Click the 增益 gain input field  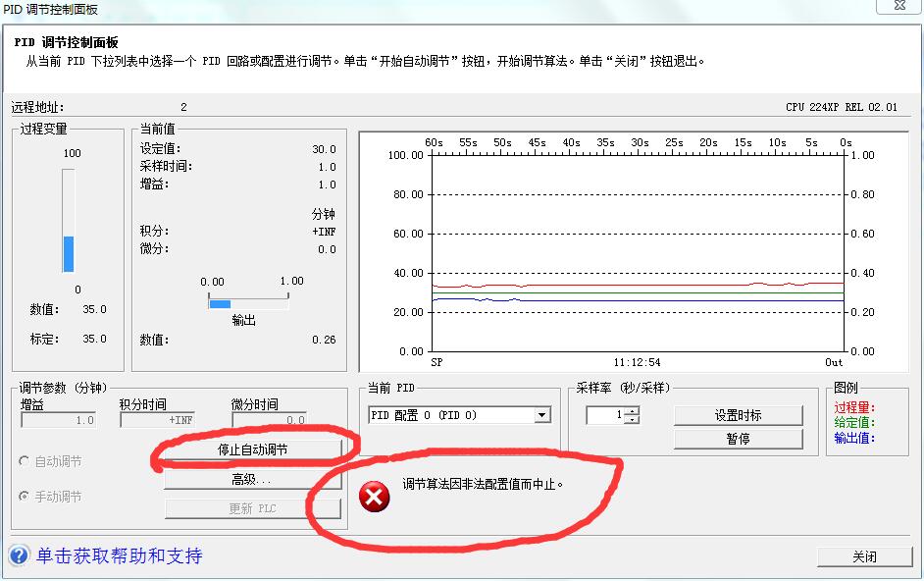[x=58, y=420]
